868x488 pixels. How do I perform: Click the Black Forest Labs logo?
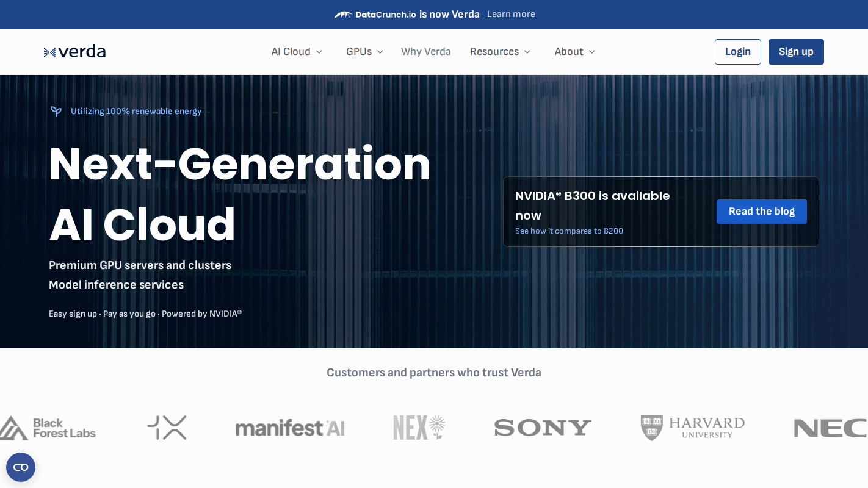pos(48,428)
